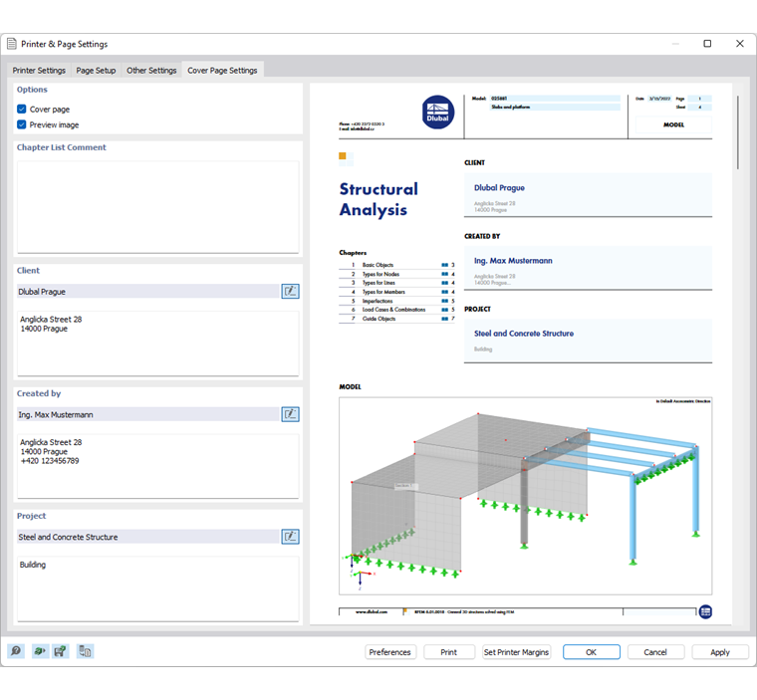Click 'Ing. Max Mustermann' in preview
This screenshot has height=700, width=757.
click(x=513, y=261)
